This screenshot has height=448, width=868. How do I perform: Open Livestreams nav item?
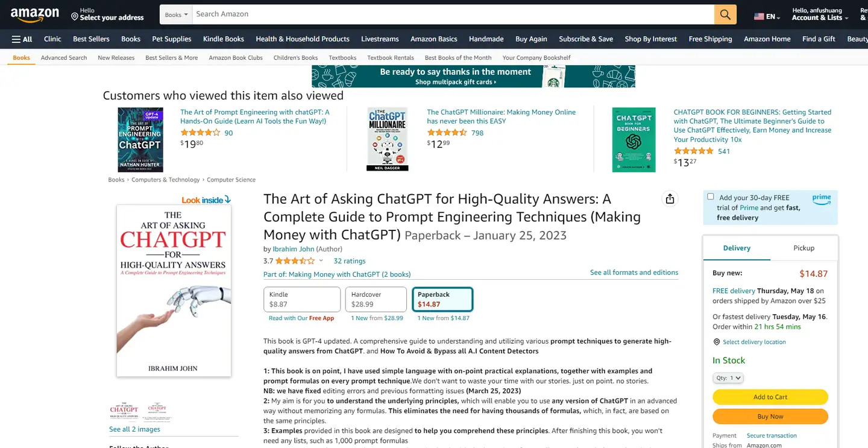pos(380,39)
